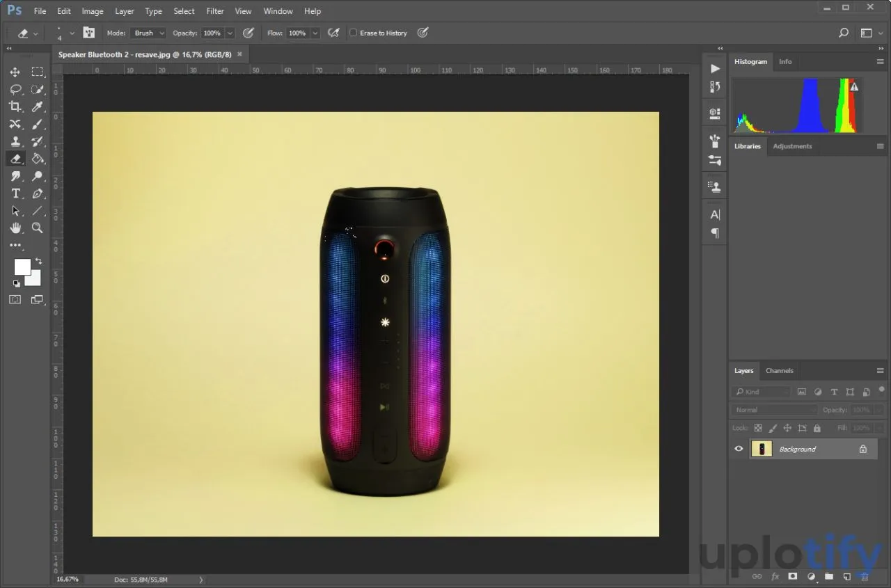The height and width of the screenshot is (588, 891).
Task: Open the Filter menu
Action: tap(215, 11)
